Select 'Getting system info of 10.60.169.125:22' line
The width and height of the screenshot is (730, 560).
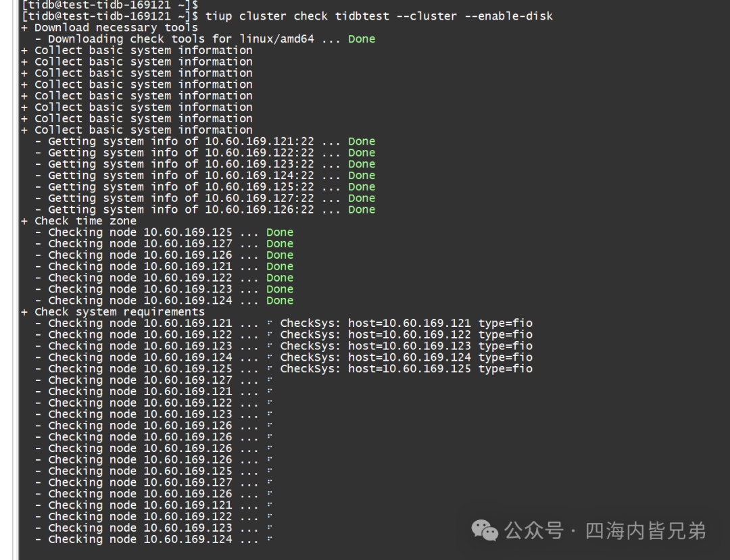[205, 187]
